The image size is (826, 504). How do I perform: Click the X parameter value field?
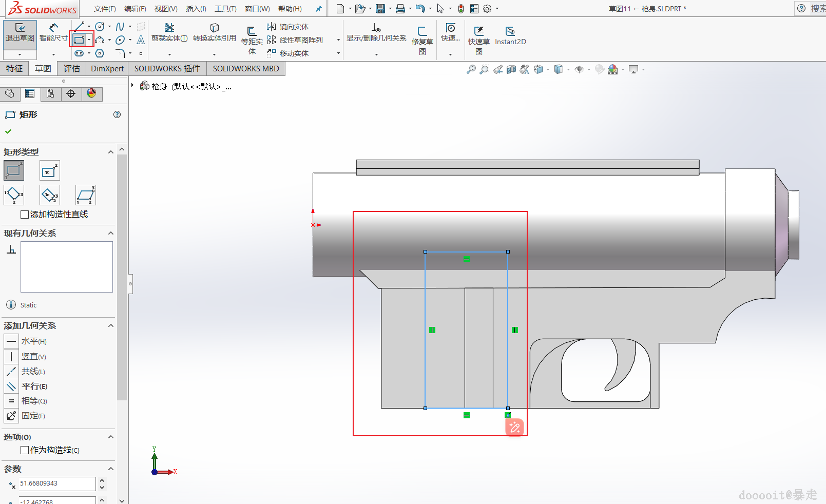(x=57, y=483)
